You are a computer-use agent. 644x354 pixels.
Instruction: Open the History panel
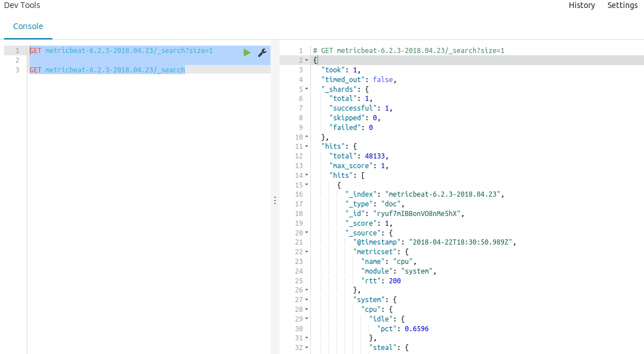click(581, 5)
